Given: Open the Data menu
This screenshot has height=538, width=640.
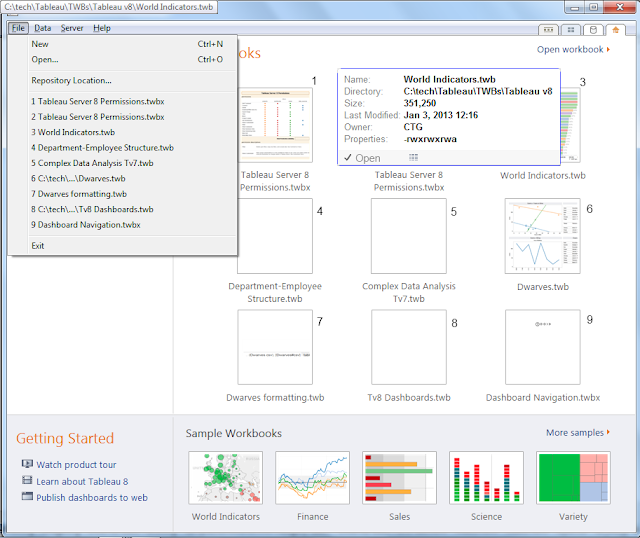Looking at the screenshot, I should point(42,28).
